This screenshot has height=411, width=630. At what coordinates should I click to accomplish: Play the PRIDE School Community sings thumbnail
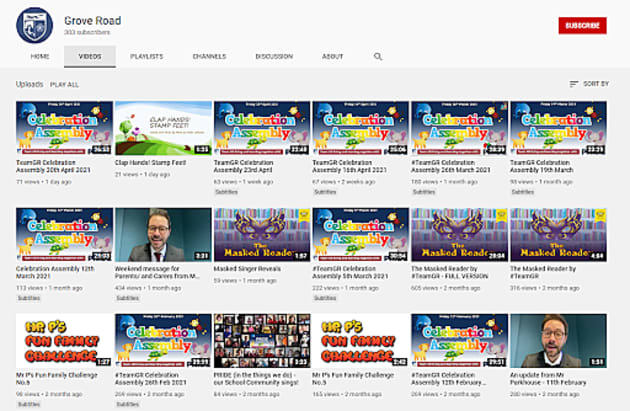[262, 341]
